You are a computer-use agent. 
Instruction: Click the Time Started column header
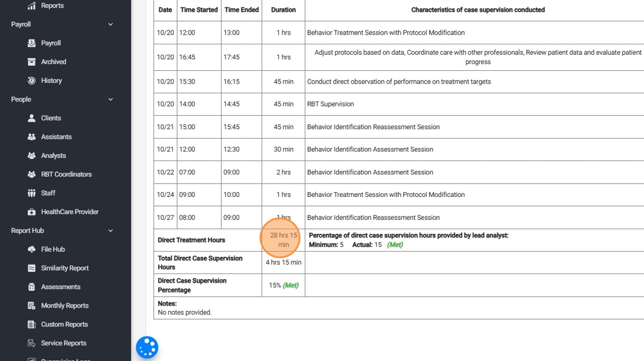(199, 10)
